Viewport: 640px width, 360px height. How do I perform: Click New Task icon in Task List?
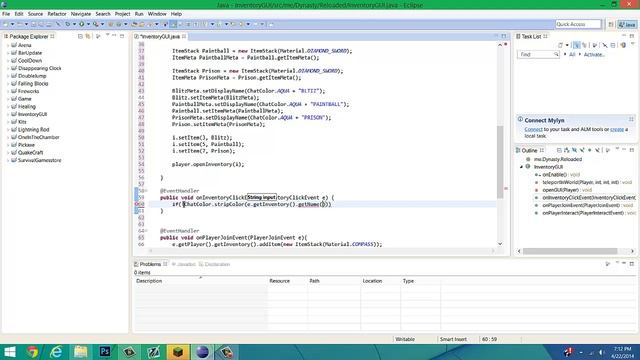coord(560,45)
